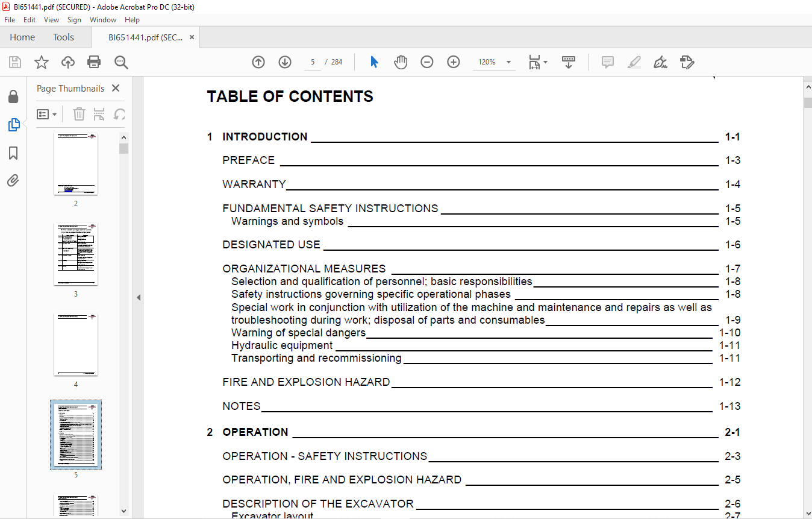Open the File menu
812x519 pixels.
click(x=10, y=20)
